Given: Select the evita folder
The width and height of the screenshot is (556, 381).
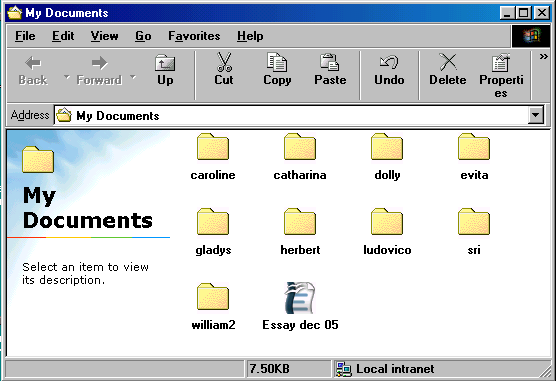Looking at the screenshot, I should (x=474, y=157).
